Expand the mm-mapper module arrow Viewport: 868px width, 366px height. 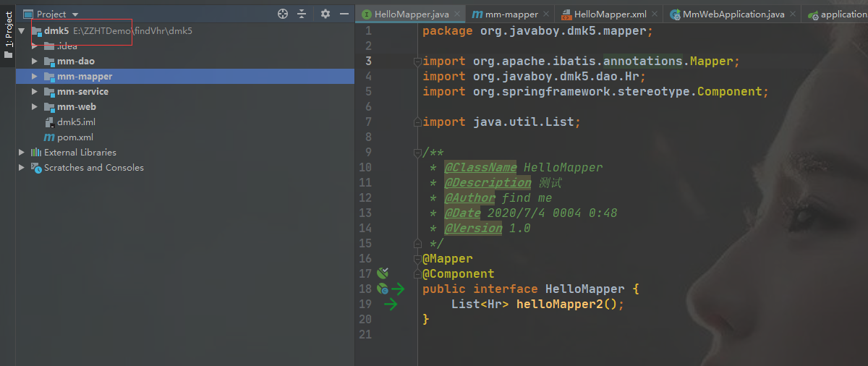pos(34,77)
